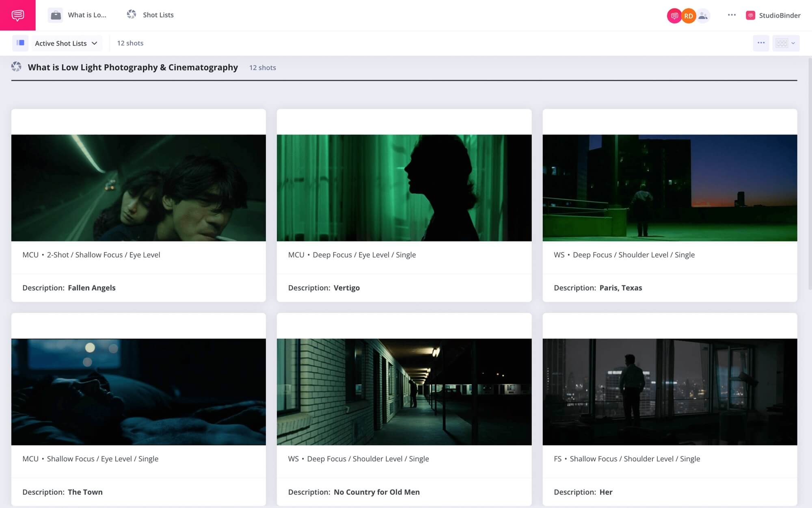The image size is (812, 508).
Task: Toggle the sidebar panel icon
Action: tap(20, 43)
